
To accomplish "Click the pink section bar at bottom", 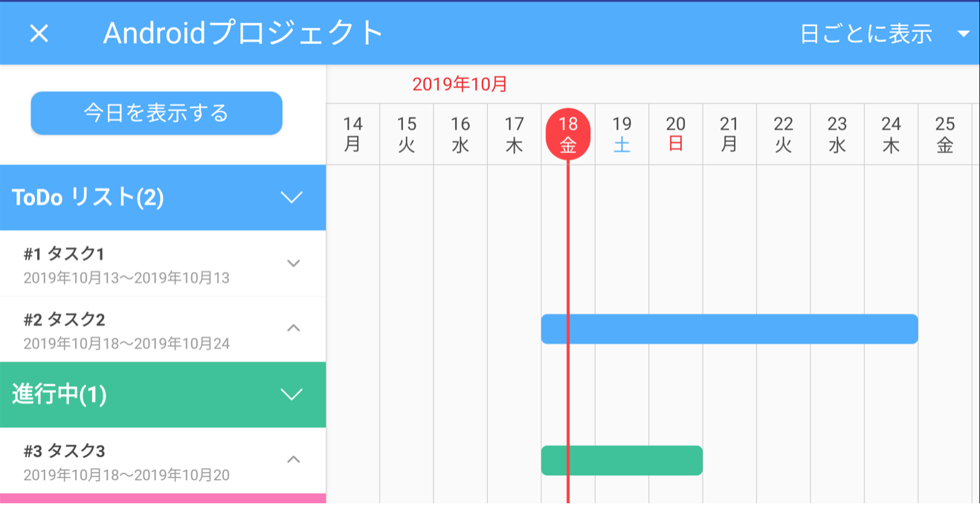I will coord(164,503).
